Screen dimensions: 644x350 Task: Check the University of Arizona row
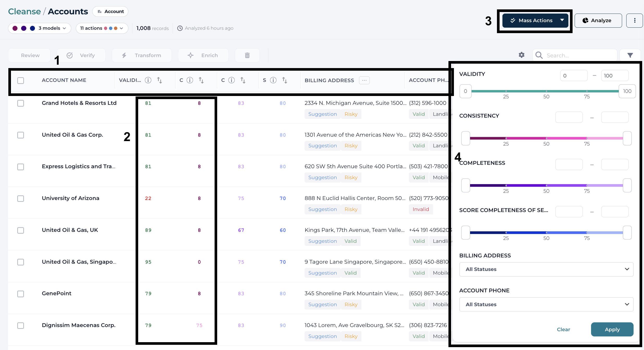21,198
